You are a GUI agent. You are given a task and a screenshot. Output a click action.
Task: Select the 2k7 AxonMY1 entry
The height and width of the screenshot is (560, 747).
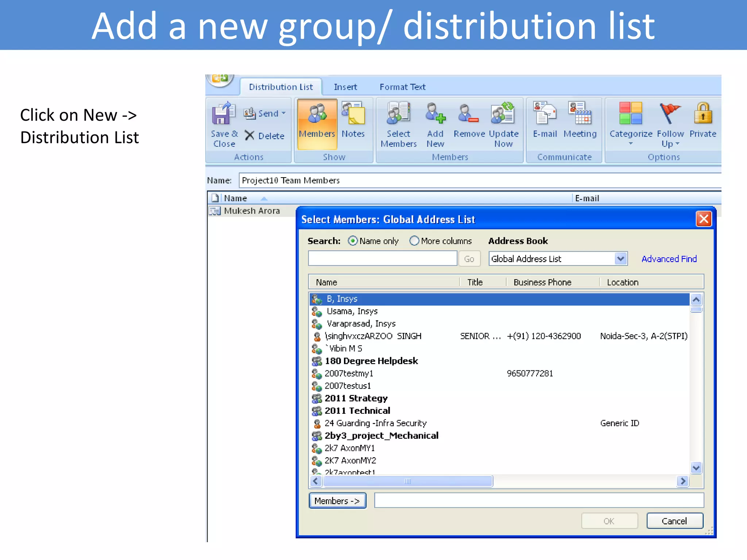coord(499,448)
